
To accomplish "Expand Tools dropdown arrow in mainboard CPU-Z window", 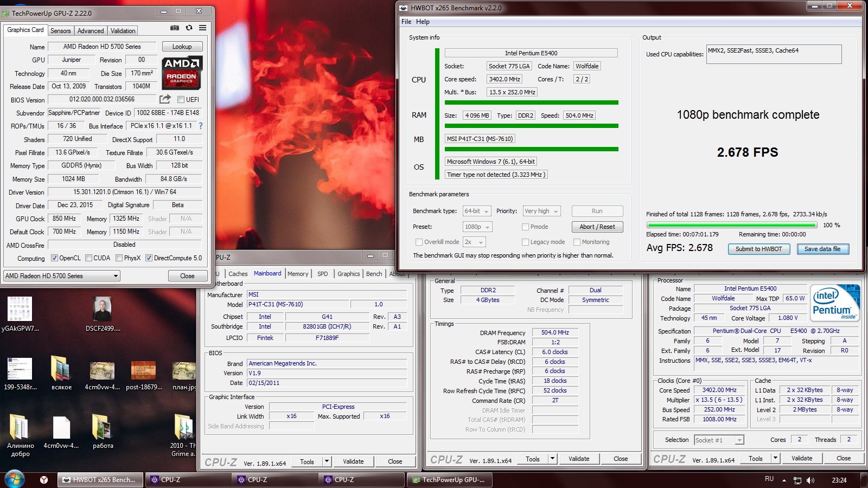I will pos(327,461).
